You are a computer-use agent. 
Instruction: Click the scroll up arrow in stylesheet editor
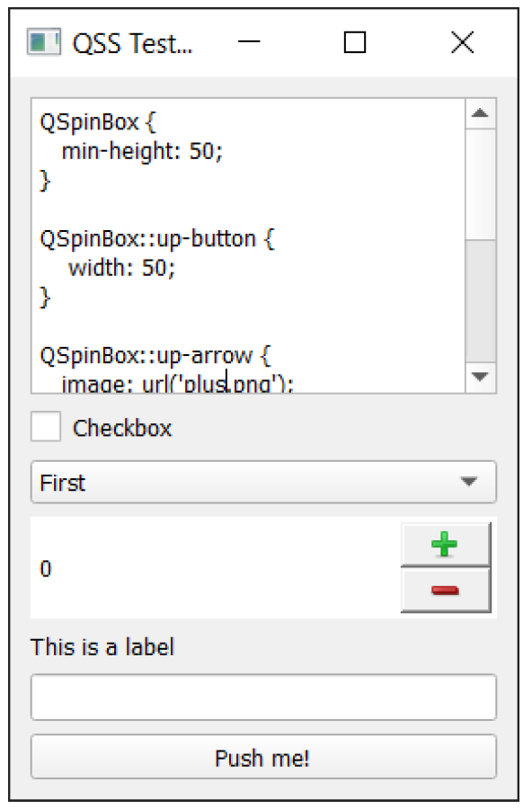pos(481,113)
